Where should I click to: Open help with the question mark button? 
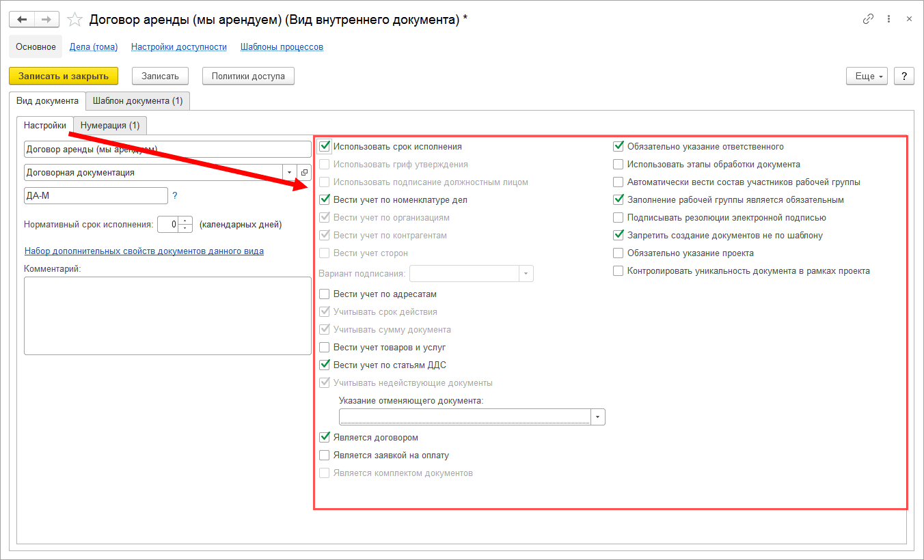pos(904,76)
